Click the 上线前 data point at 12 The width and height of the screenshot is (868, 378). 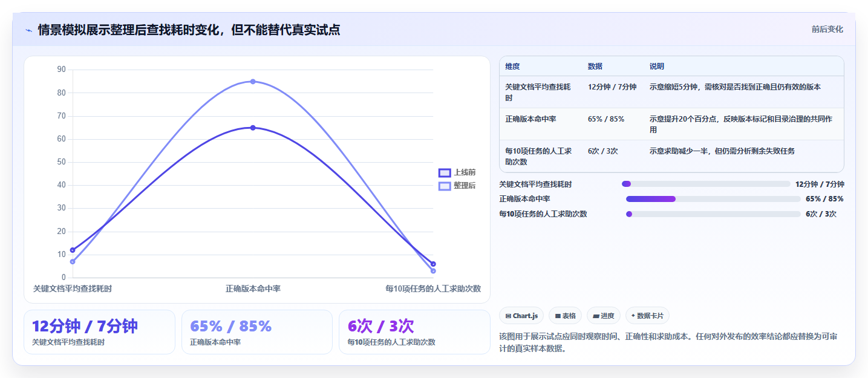(73, 250)
